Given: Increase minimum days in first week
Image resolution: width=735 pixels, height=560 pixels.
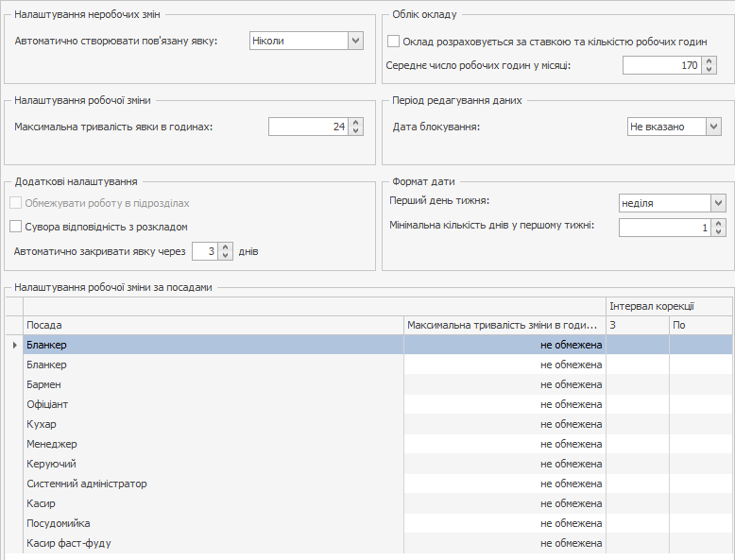Looking at the screenshot, I should [719, 223].
